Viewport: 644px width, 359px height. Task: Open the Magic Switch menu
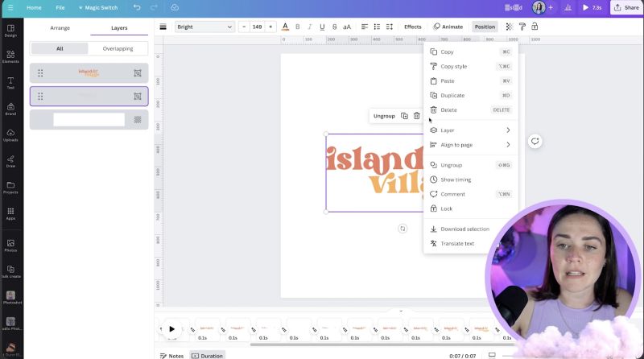(x=97, y=7)
